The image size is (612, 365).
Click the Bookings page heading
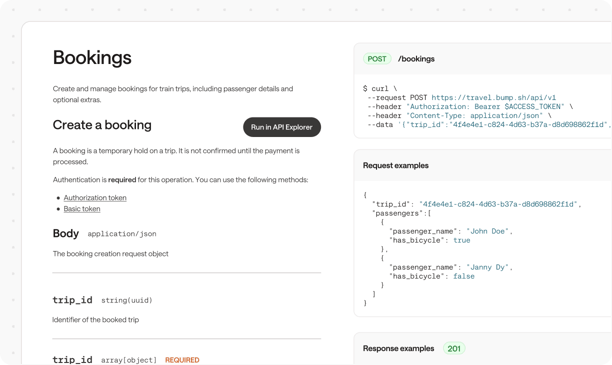pos(92,58)
